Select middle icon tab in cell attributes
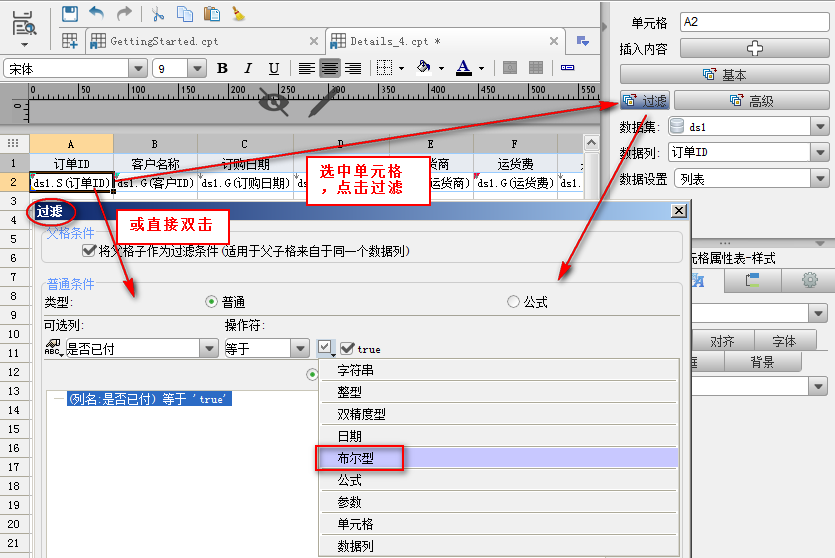Screen dimensions: 835x558 point(752,280)
